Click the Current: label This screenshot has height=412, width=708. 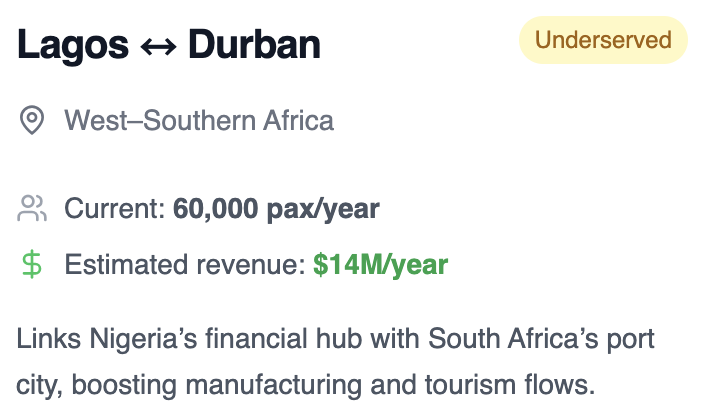[115, 209]
